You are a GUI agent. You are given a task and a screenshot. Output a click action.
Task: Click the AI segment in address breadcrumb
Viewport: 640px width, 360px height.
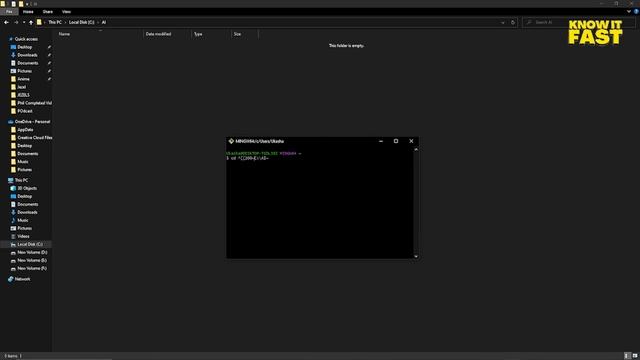[x=104, y=22]
